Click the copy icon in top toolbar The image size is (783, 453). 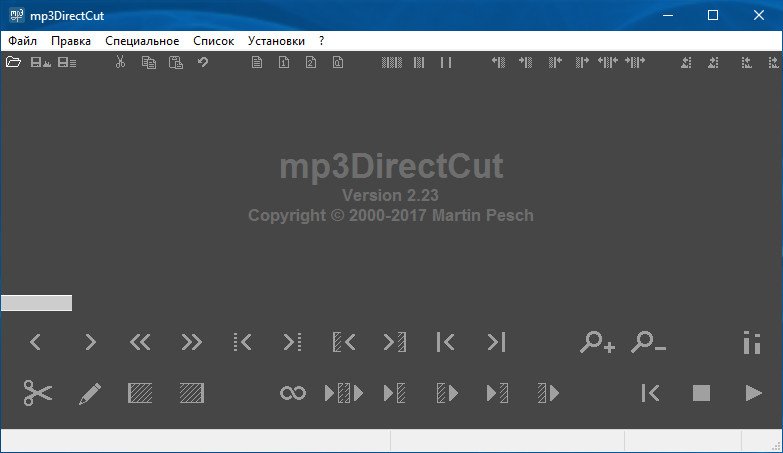click(x=148, y=62)
